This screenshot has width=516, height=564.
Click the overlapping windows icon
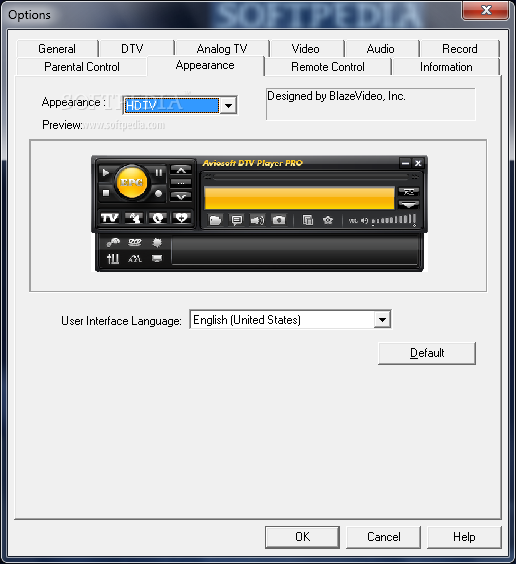coord(308,220)
